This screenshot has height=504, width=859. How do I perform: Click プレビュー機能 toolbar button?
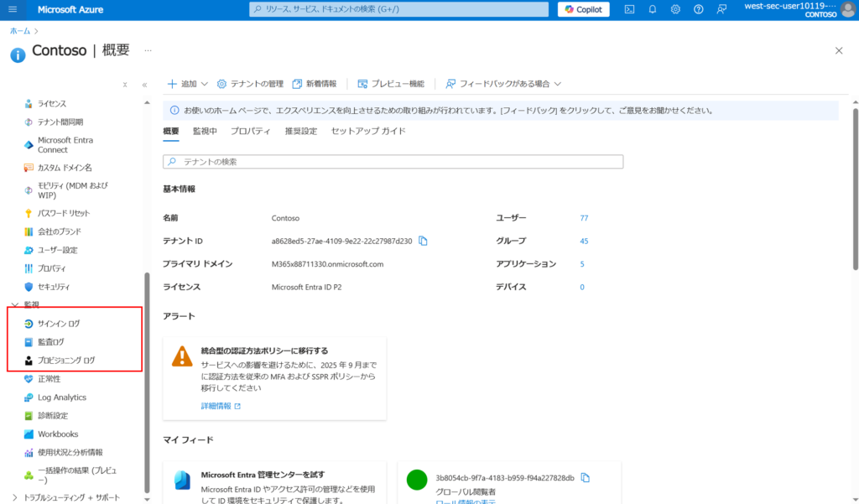coord(391,84)
